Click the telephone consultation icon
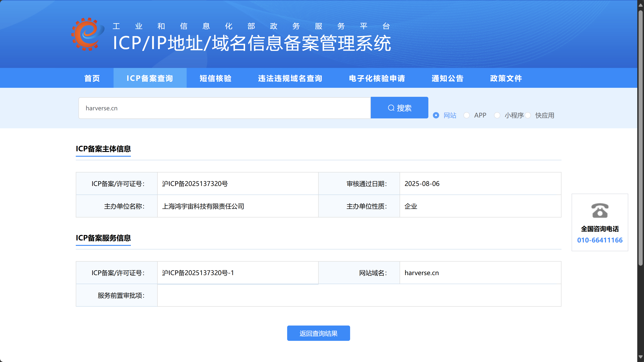The height and width of the screenshot is (362, 644). coord(599,210)
